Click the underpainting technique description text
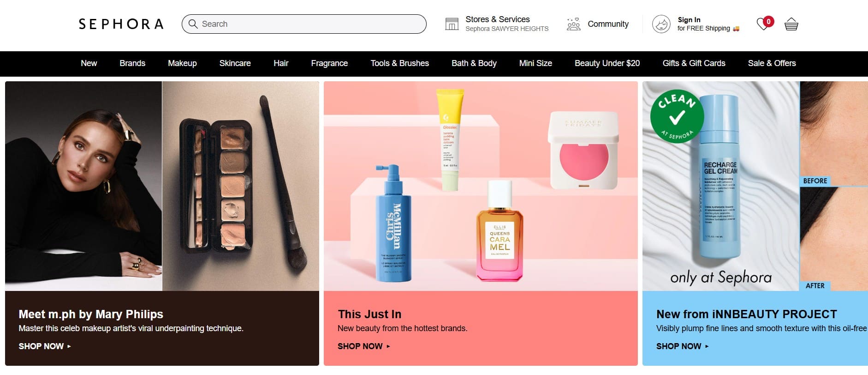This screenshot has width=868, height=375. pos(131,328)
